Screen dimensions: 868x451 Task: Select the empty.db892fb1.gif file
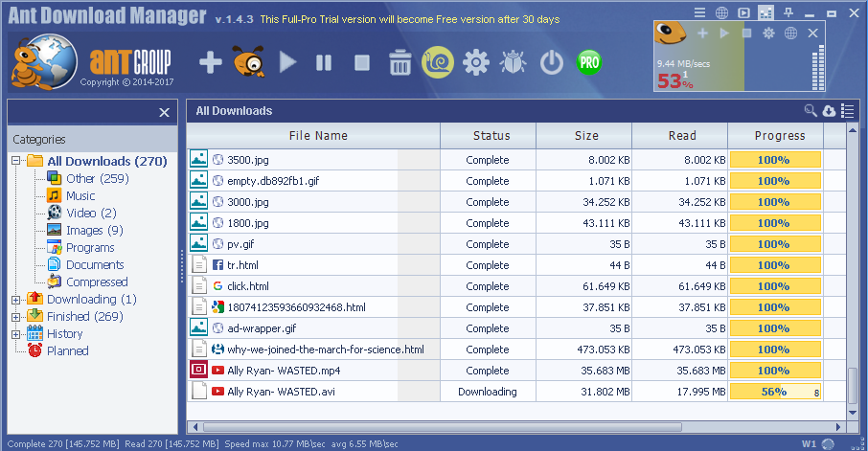click(273, 181)
